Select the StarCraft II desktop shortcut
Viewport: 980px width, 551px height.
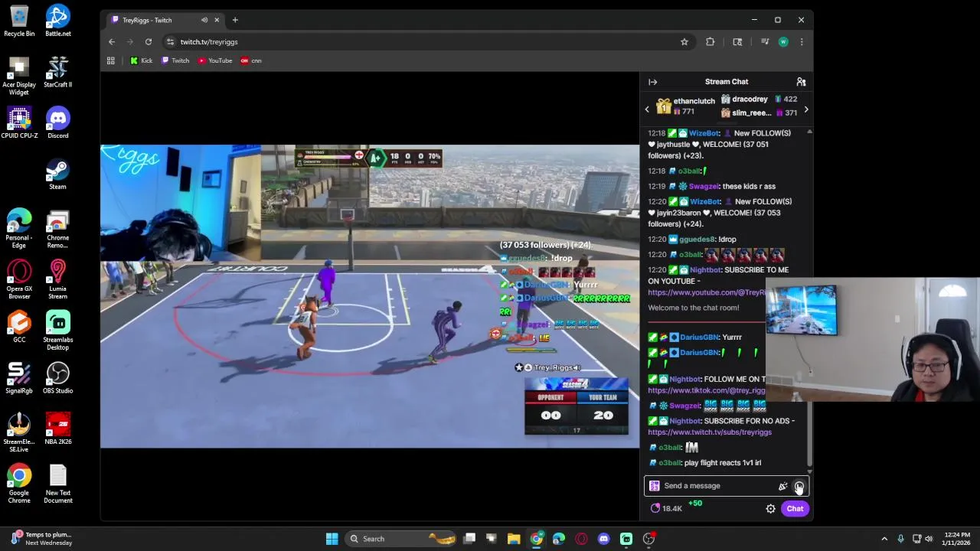pos(57,72)
